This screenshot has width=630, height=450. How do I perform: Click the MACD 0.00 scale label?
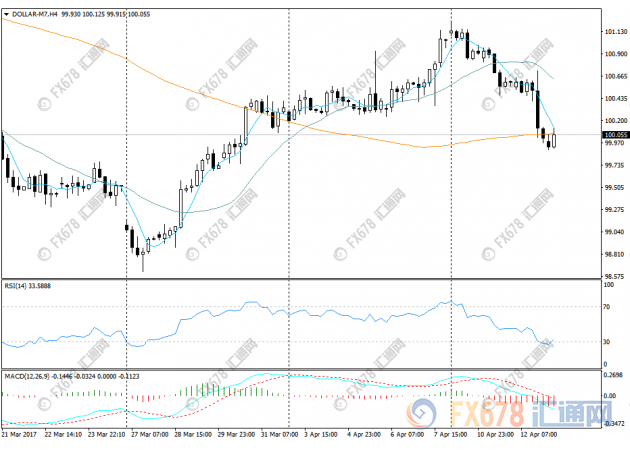pyautogui.click(x=610, y=396)
